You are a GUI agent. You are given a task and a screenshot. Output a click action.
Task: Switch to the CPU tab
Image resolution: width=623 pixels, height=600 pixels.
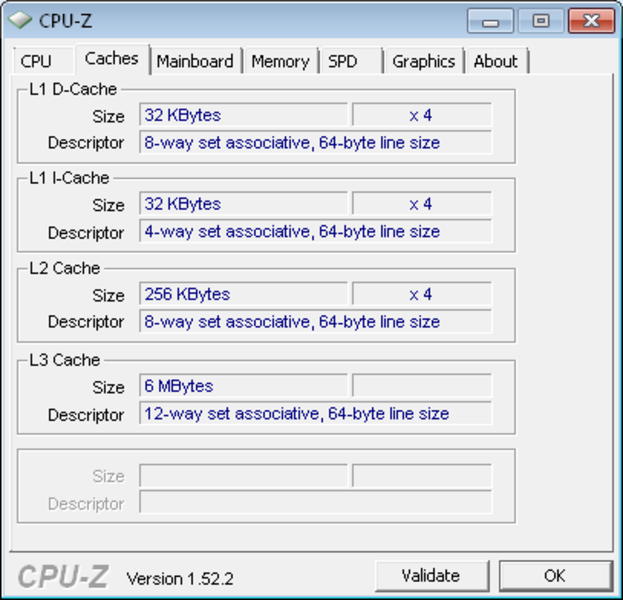pos(43,61)
